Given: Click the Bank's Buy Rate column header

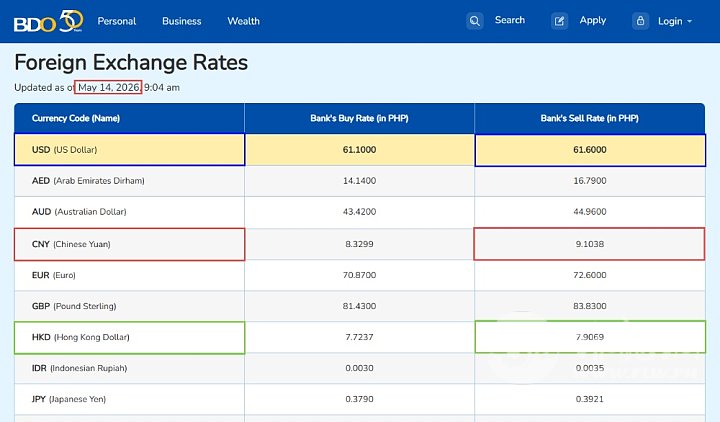Looking at the screenshot, I should tap(359, 118).
